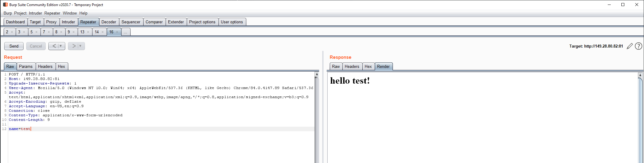Open the Help menu
The image size is (644, 163).
[x=83, y=13]
